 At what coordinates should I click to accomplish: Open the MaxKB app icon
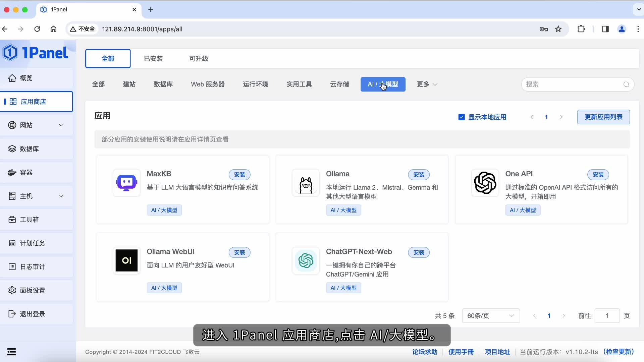tap(126, 183)
